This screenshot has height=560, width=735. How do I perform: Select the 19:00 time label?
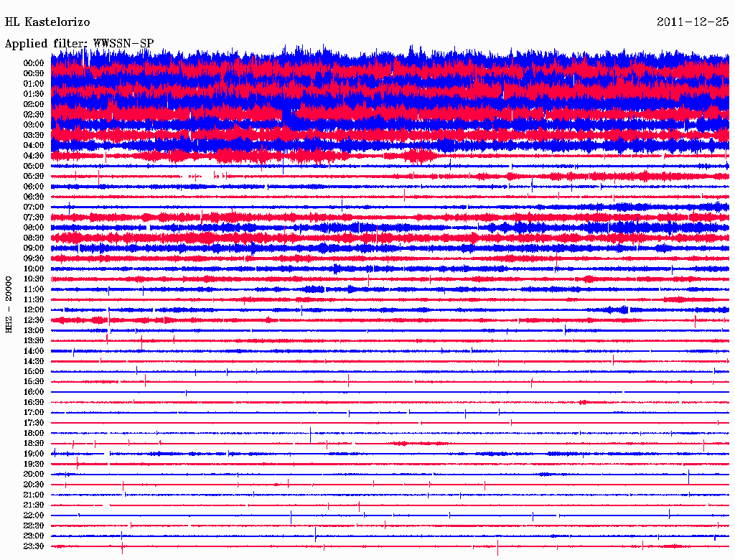pos(34,454)
